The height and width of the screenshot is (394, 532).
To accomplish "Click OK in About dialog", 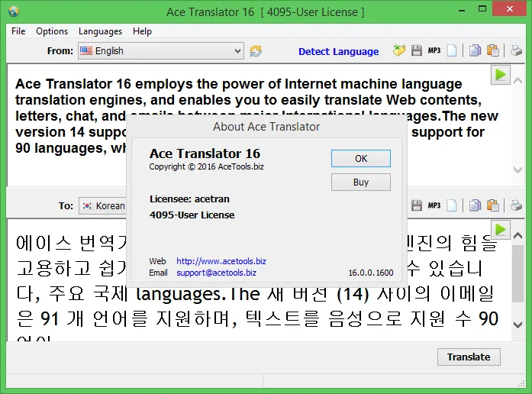I will pyautogui.click(x=361, y=159).
